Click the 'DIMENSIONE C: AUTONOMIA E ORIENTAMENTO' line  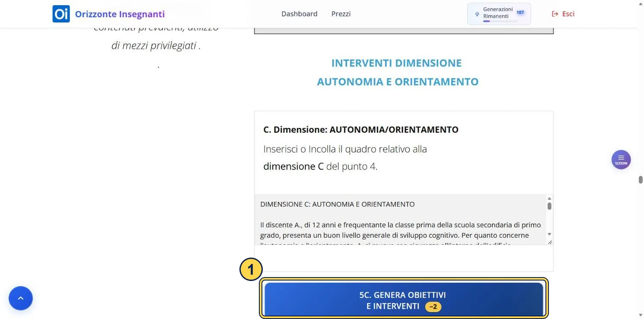coord(338,204)
